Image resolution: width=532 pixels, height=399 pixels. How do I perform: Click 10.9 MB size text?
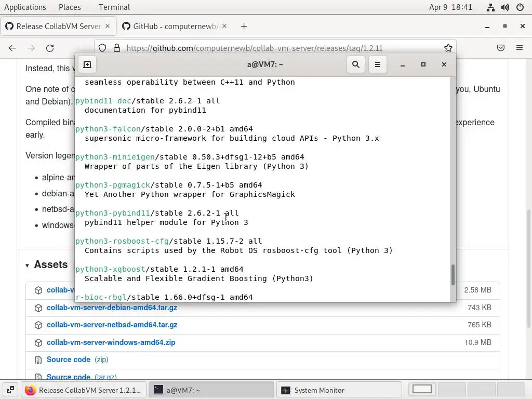pyautogui.click(x=478, y=342)
